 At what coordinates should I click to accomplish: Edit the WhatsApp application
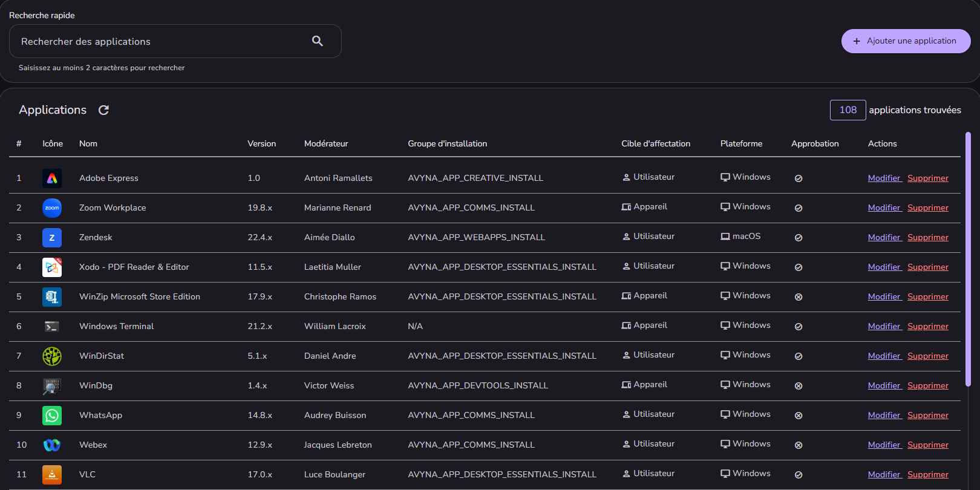884,415
